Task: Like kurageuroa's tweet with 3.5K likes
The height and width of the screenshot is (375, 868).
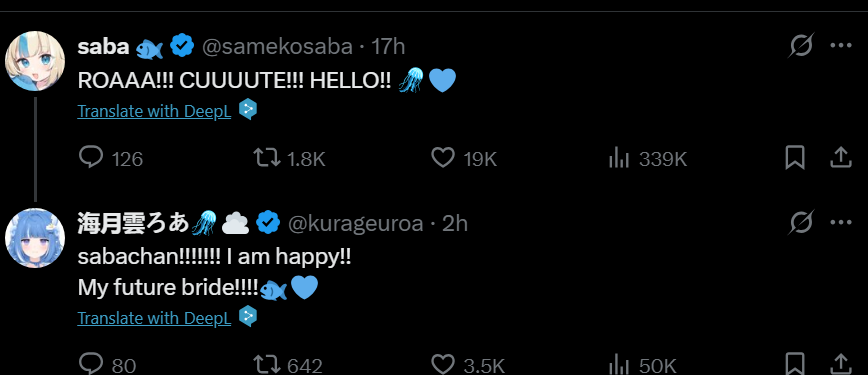Action: pyautogui.click(x=468, y=365)
